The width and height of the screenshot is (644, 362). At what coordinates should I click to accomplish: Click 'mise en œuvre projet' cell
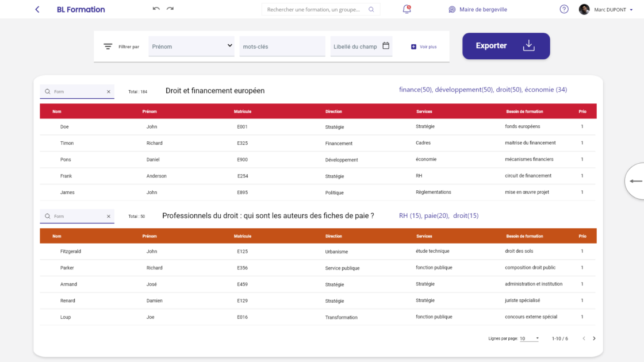[x=527, y=192]
